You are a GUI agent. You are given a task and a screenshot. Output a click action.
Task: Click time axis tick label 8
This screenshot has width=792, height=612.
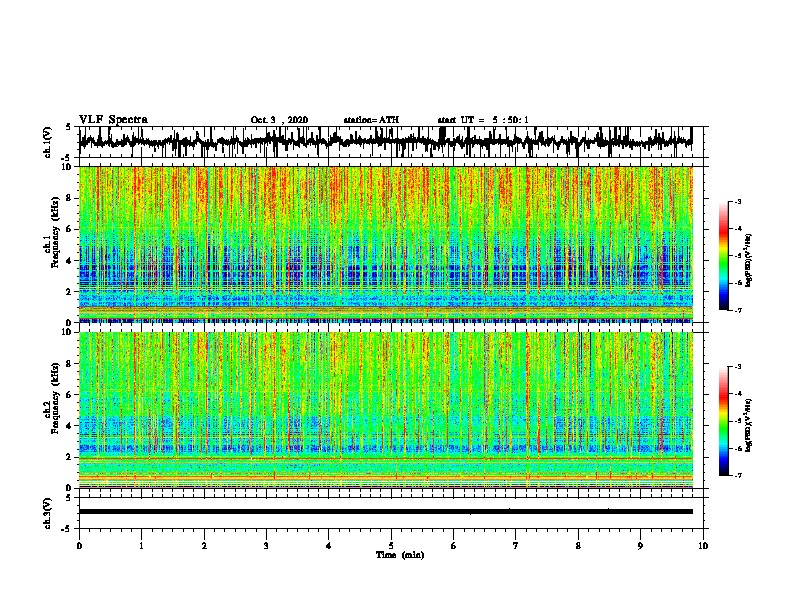[578, 546]
